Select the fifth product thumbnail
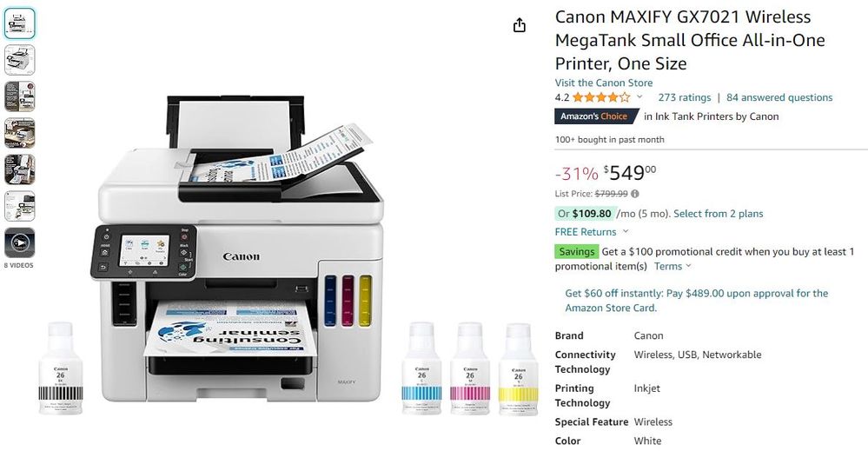Screen dimensions: 868x451 pos(19,169)
